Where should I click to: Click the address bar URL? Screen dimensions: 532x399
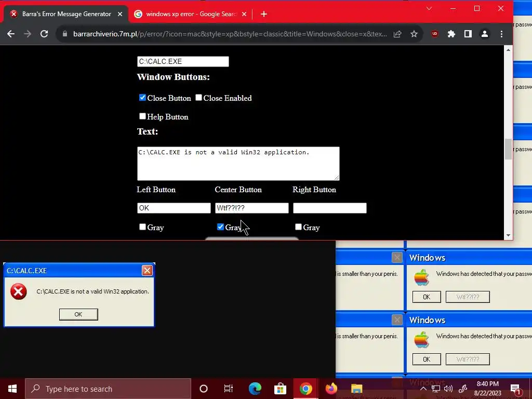(x=230, y=34)
